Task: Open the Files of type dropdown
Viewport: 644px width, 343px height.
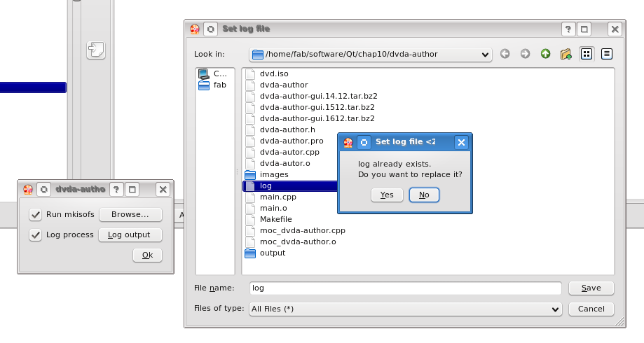Action: [556, 309]
